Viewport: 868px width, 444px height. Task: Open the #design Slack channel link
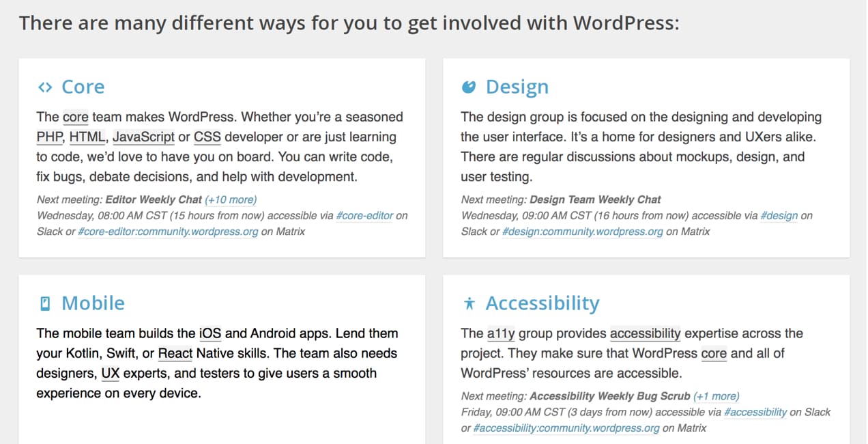(x=779, y=215)
